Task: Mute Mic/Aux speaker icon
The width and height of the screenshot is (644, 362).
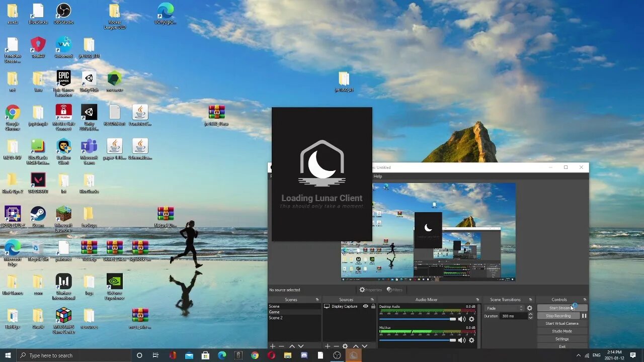Action: pos(462,340)
